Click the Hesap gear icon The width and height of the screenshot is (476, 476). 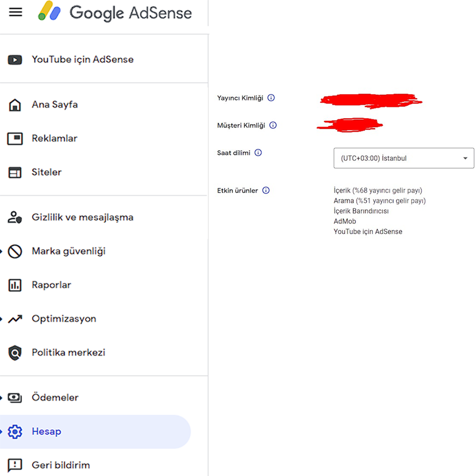15,432
